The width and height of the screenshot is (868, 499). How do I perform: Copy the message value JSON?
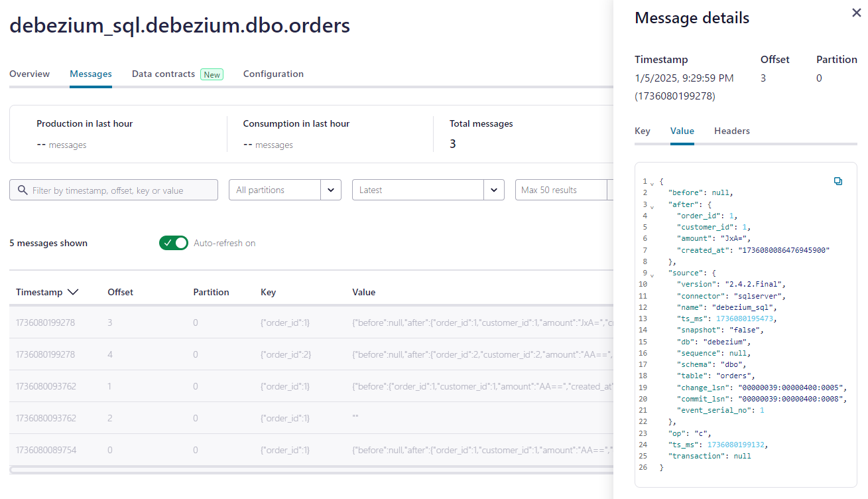[x=838, y=181]
